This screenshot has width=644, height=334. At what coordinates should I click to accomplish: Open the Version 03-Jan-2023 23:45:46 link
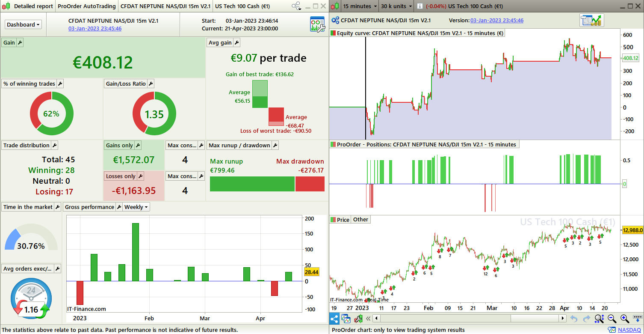497,20
